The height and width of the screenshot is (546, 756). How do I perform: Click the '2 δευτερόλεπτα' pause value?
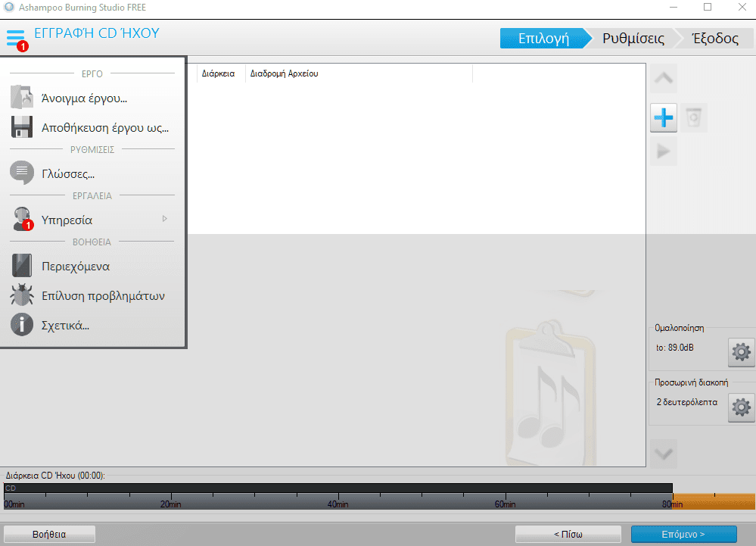(x=686, y=402)
